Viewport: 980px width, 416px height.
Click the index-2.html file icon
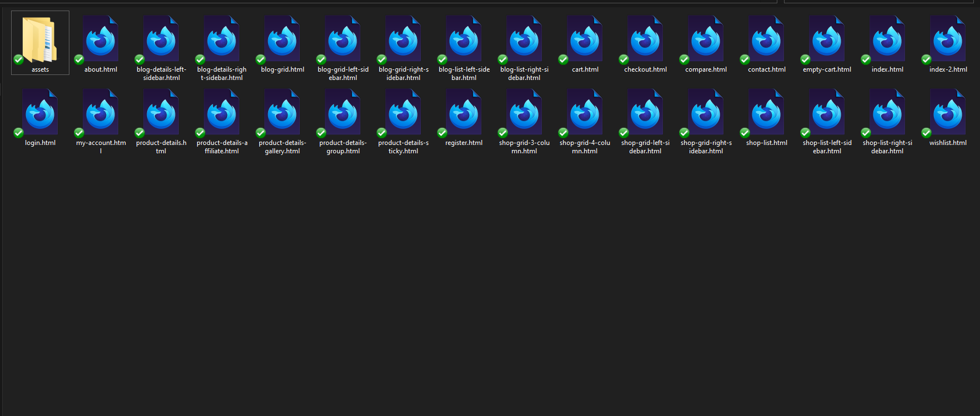pos(948,40)
